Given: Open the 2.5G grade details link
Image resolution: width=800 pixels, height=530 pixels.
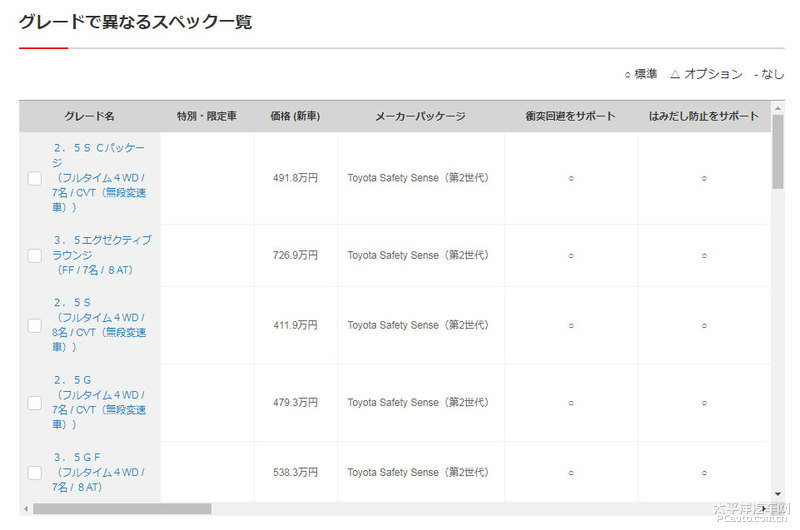Looking at the screenshot, I should (x=100, y=402).
